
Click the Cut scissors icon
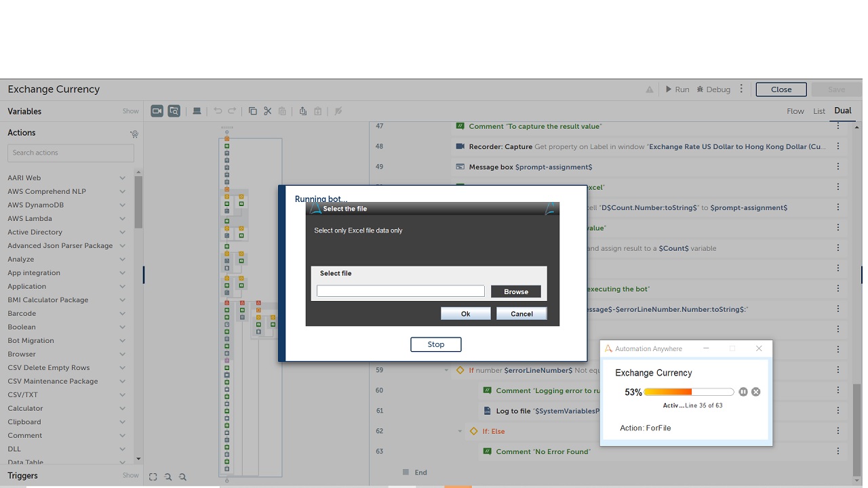click(268, 111)
